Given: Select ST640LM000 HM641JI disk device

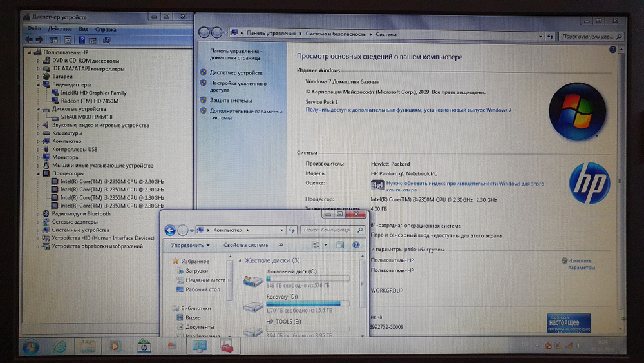Looking at the screenshot, I should [87, 117].
